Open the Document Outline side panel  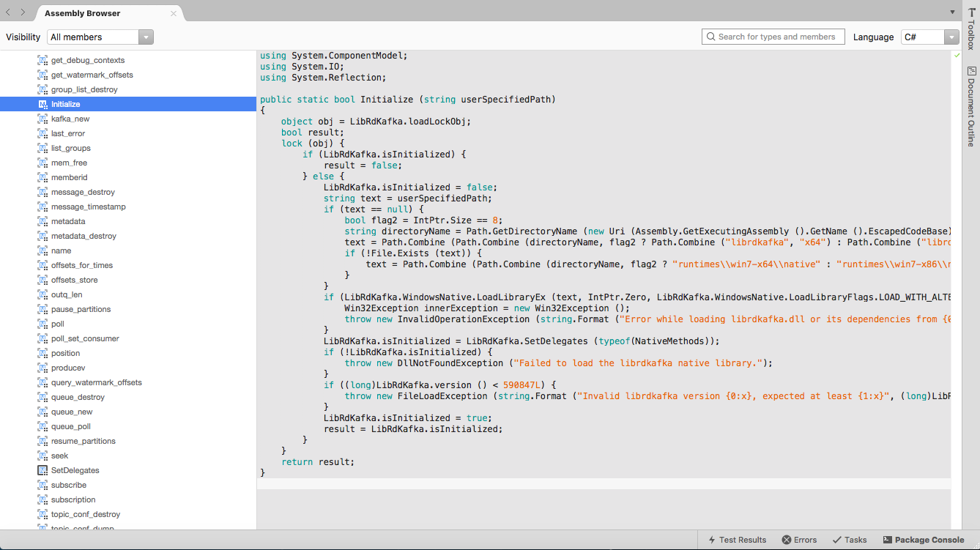(971, 106)
